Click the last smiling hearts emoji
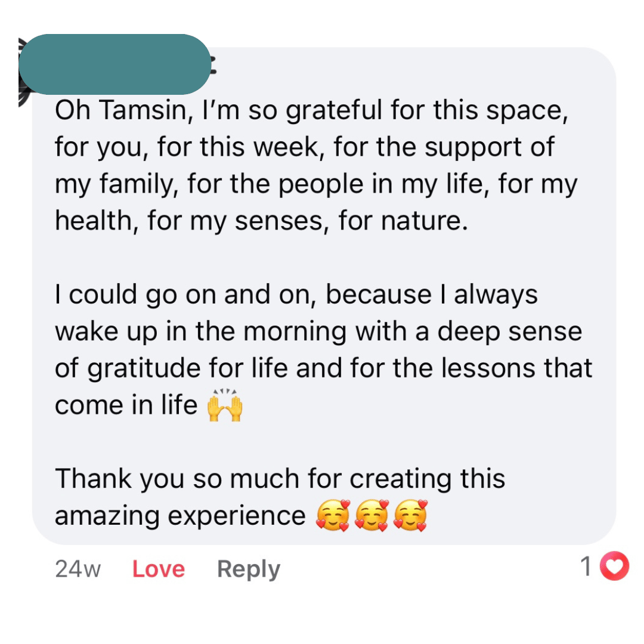This screenshot has height=644, width=644. pyautogui.click(x=411, y=516)
